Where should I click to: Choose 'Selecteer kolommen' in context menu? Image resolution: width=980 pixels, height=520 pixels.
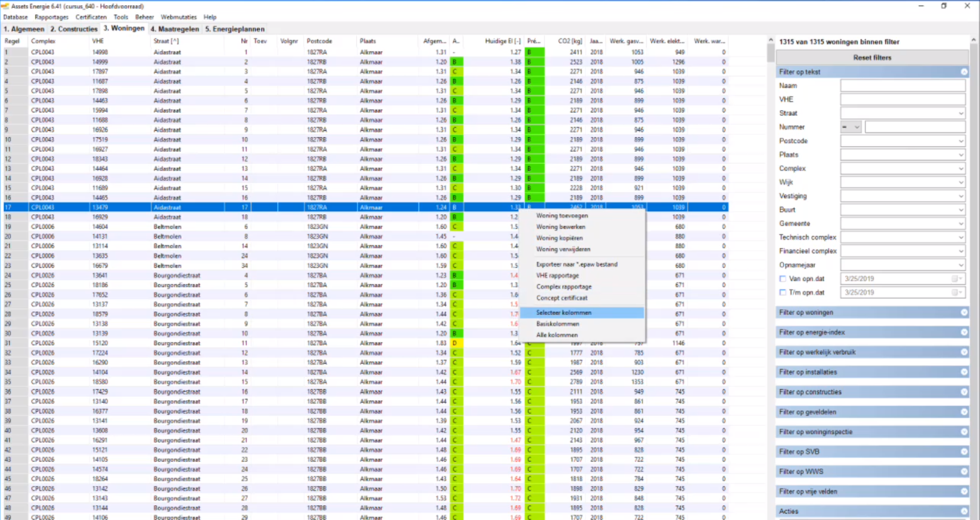pos(564,313)
